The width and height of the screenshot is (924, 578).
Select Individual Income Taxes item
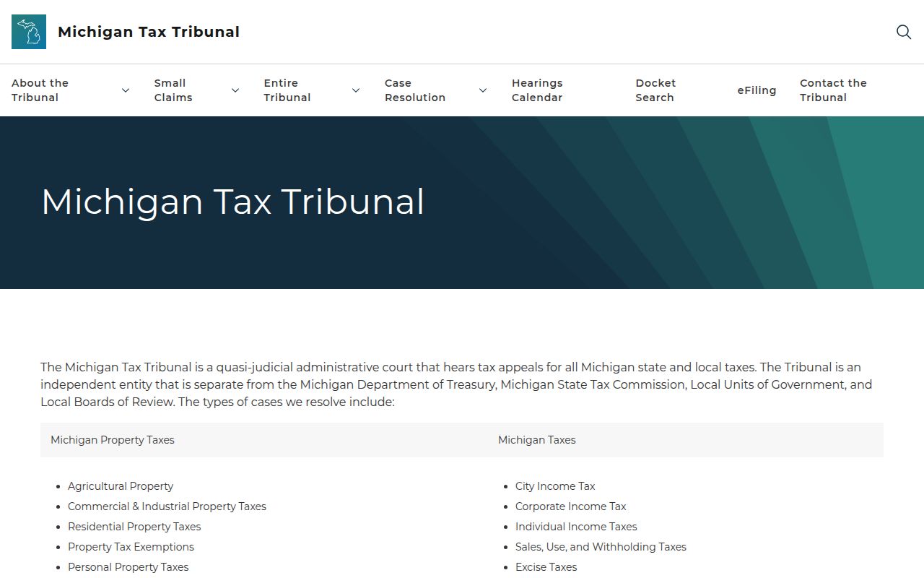pos(576,527)
